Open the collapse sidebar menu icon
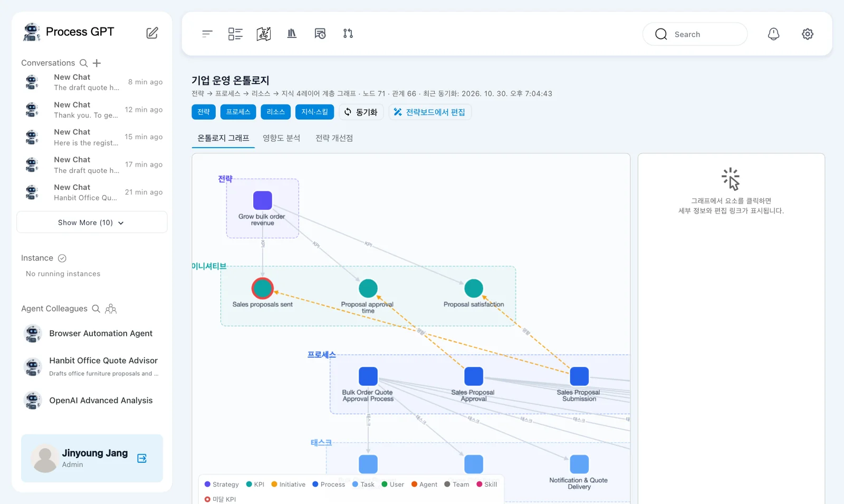Image resolution: width=844 pixels, height=504 pixels. pyautogui.click(x=207, y=34)
